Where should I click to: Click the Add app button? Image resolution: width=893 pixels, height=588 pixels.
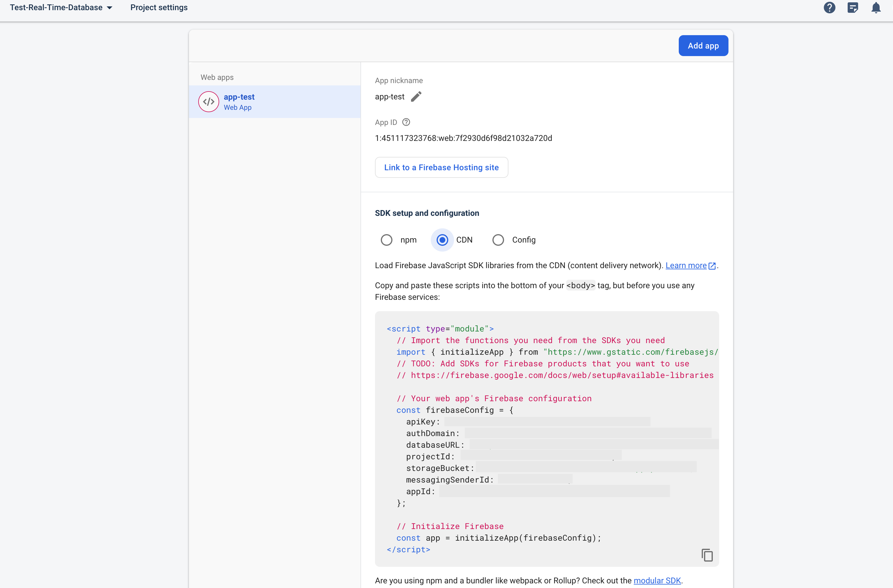click(703, 46)
